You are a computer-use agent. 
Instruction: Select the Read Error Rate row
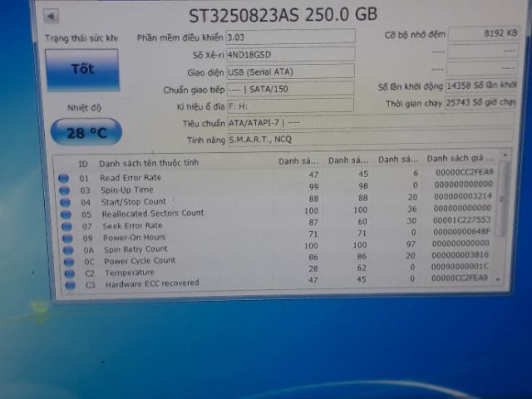[x=276, y=175]
